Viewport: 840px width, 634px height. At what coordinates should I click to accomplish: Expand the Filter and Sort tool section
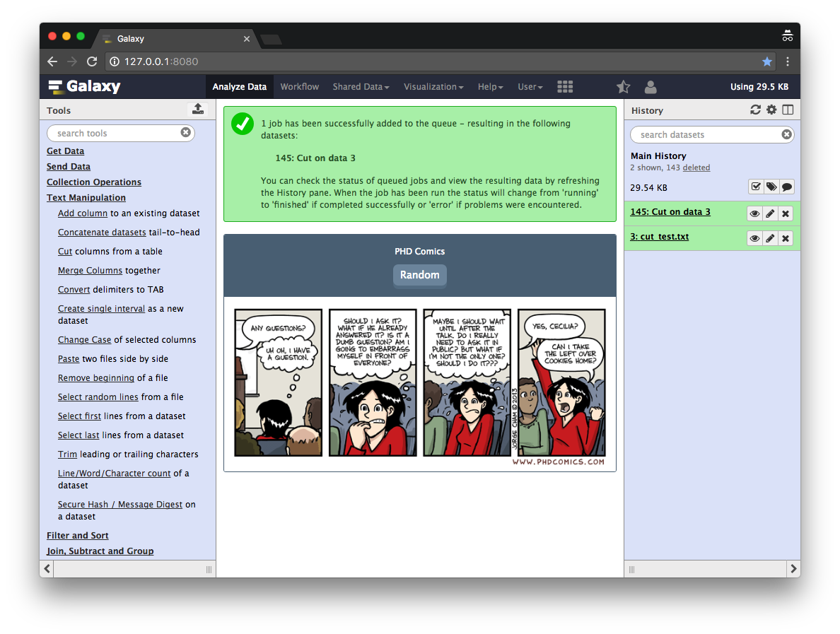77,536
